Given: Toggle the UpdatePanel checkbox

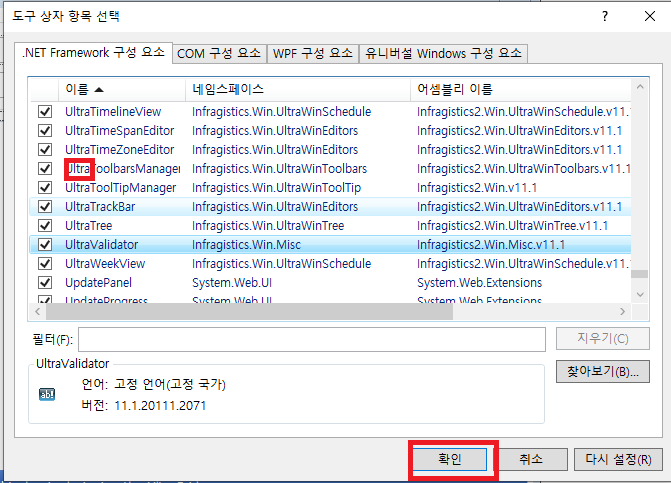Looking at the screenshot, I should (x=45, y=283).
